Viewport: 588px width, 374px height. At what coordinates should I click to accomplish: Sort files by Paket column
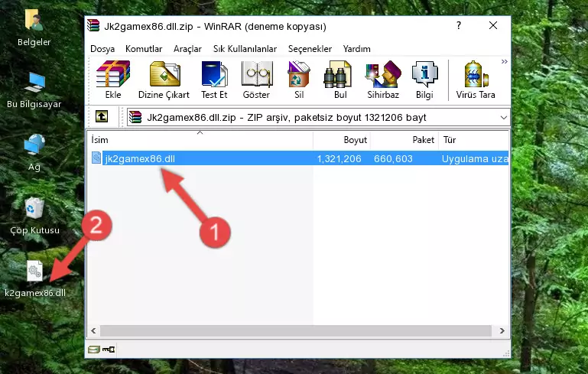point(404,139)
